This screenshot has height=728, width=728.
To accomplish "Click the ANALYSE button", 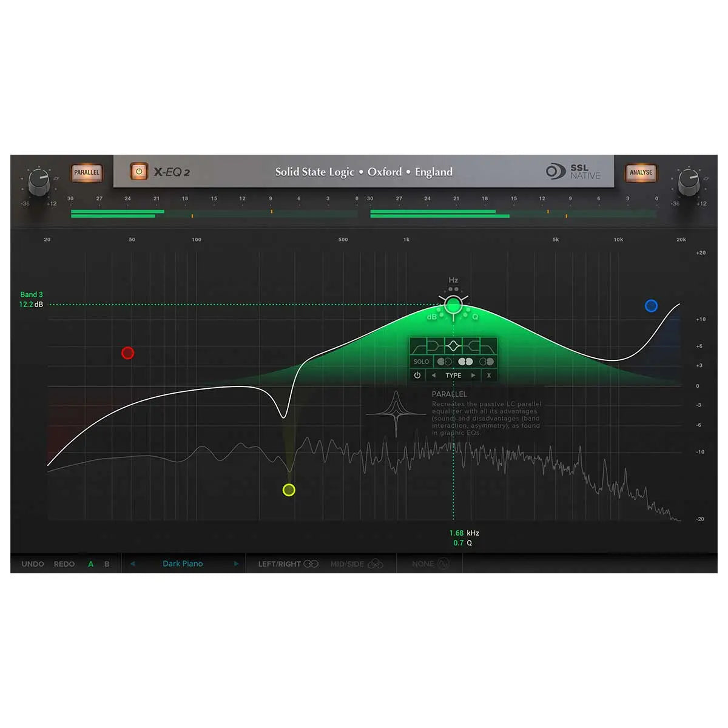I will point(641,172).
